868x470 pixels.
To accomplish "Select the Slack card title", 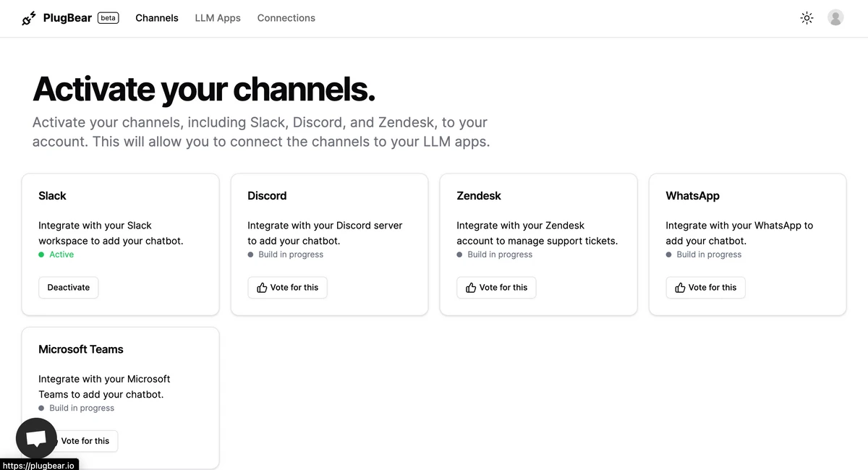I will (x=52, y=196).
